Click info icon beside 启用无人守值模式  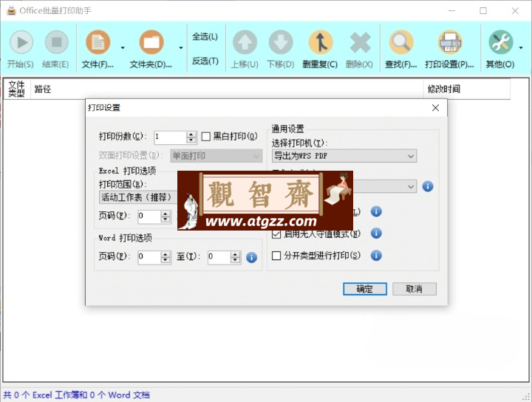[x=376, y=234]
